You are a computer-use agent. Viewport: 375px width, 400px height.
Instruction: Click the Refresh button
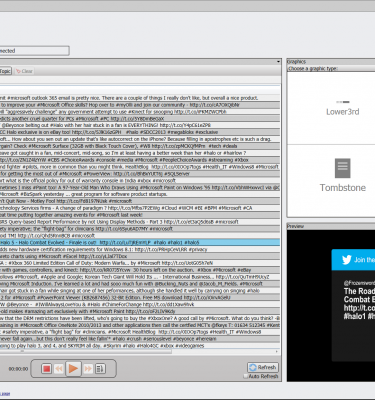tap(263, 367)
